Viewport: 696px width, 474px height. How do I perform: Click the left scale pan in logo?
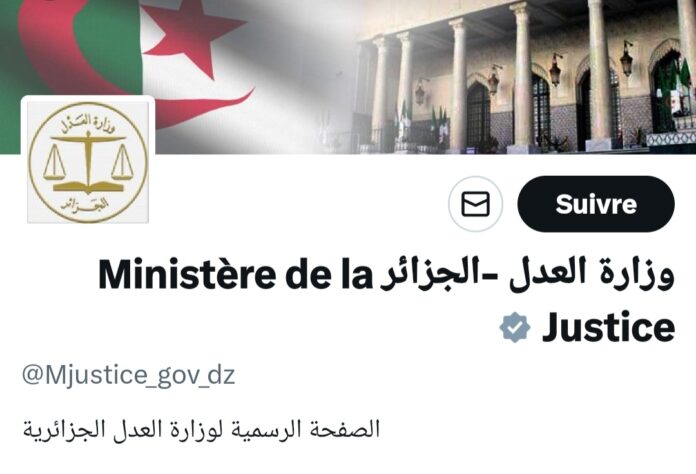55,164
